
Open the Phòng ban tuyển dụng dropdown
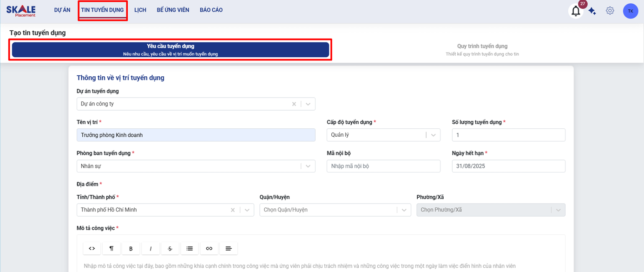pyautogui.click(x=308, y=166)
